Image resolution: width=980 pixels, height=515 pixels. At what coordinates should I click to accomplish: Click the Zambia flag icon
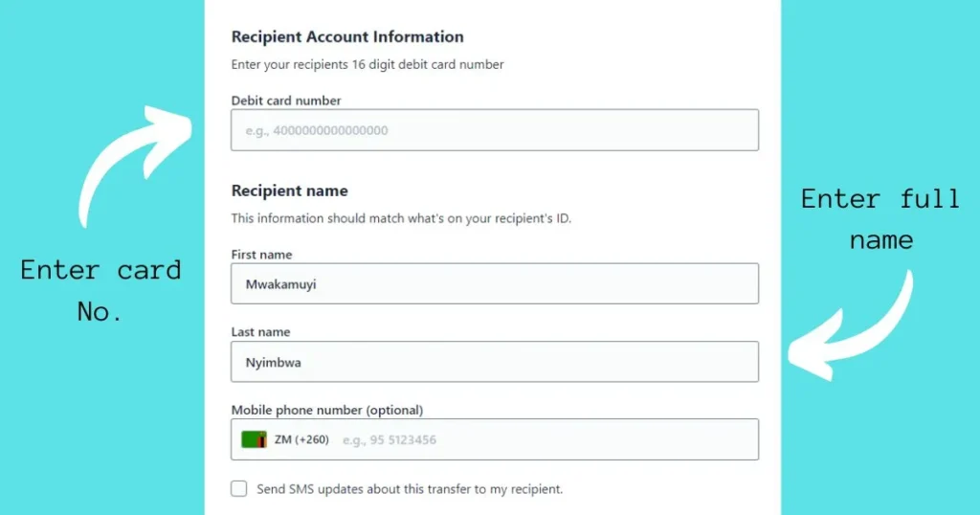pyautogui.click(x=254, y=439)
